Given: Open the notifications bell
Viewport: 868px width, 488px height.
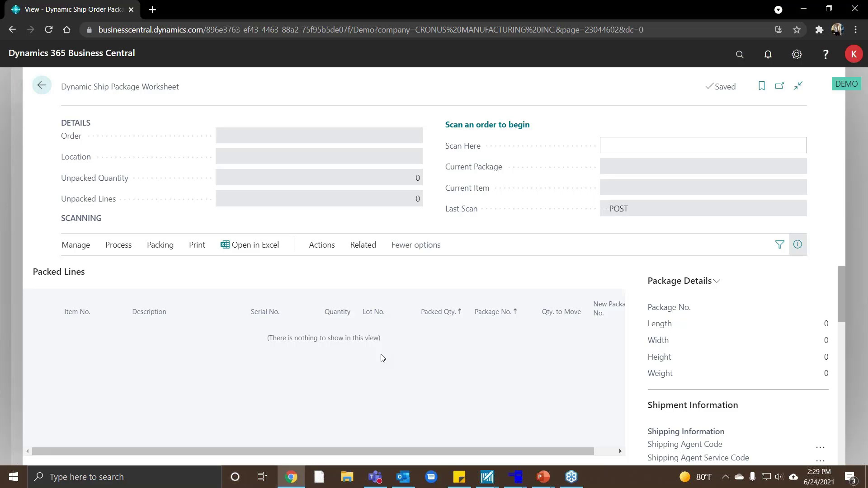Looking at the screenshot, I should coord(768,54).
